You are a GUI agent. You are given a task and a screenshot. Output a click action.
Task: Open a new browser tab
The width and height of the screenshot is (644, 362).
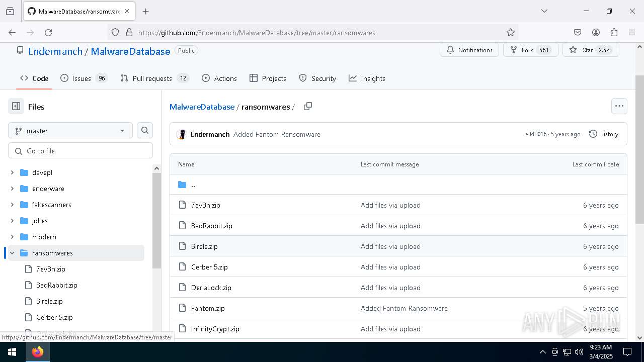tap(145, 11)
